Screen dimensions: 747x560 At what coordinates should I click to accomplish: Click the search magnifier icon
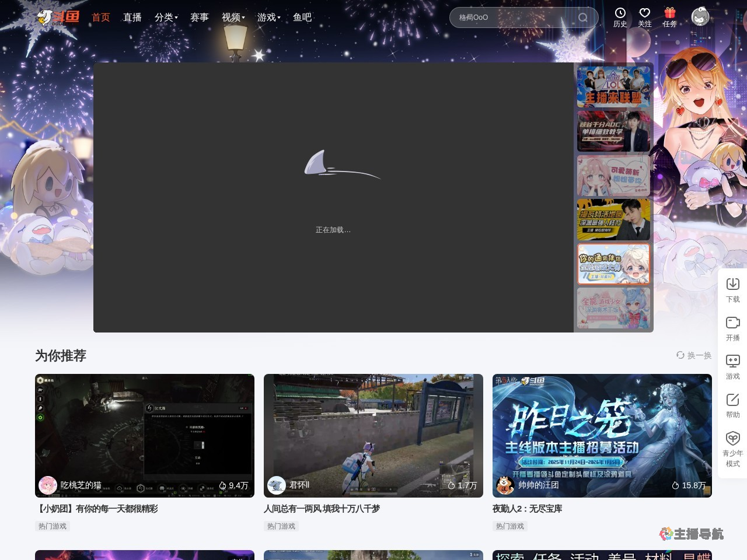click(x=583, y=17)
